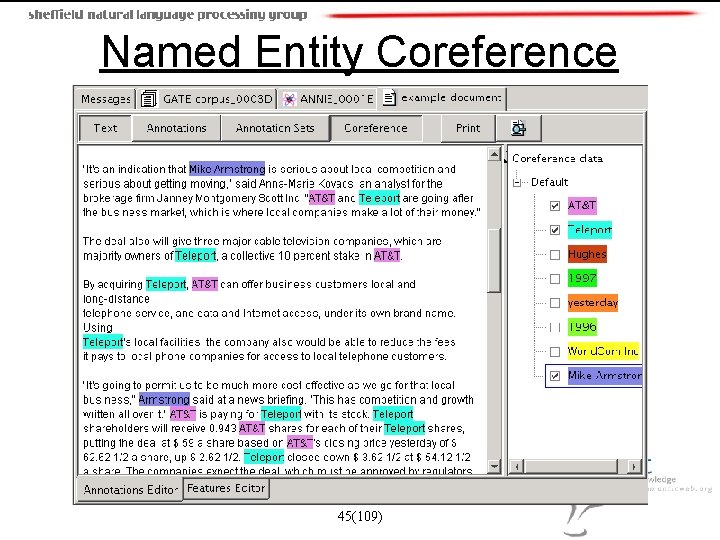Uncheck the Mike Armstrong checkbox
The height and width of the screenshot is (540, 720).
(555, 376)
